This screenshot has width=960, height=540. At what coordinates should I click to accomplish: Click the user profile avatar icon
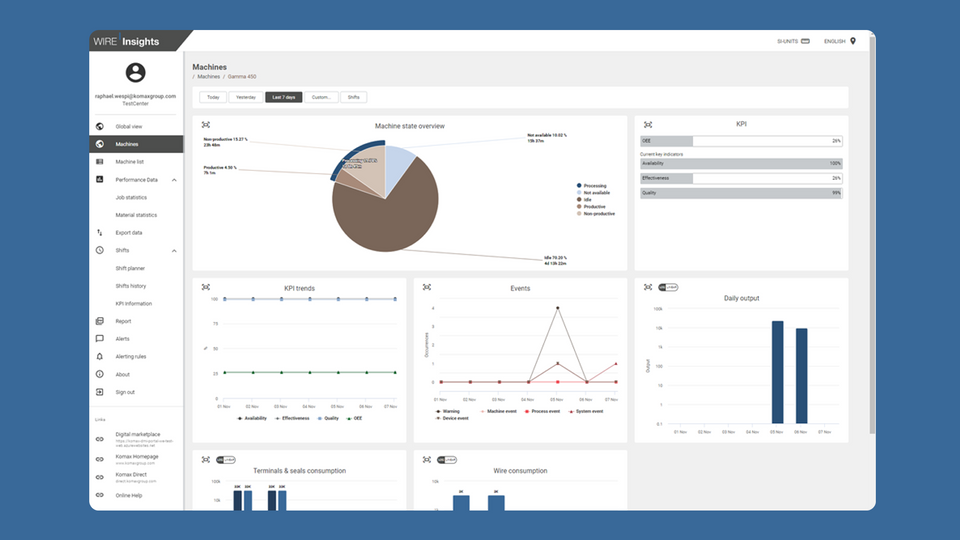pyautogui.click(x=136, y=72)
